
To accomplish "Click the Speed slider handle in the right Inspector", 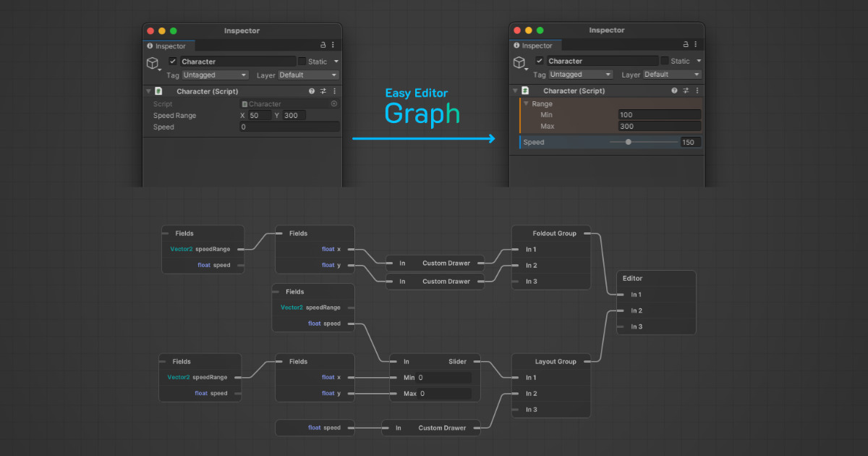I will 629,142.
